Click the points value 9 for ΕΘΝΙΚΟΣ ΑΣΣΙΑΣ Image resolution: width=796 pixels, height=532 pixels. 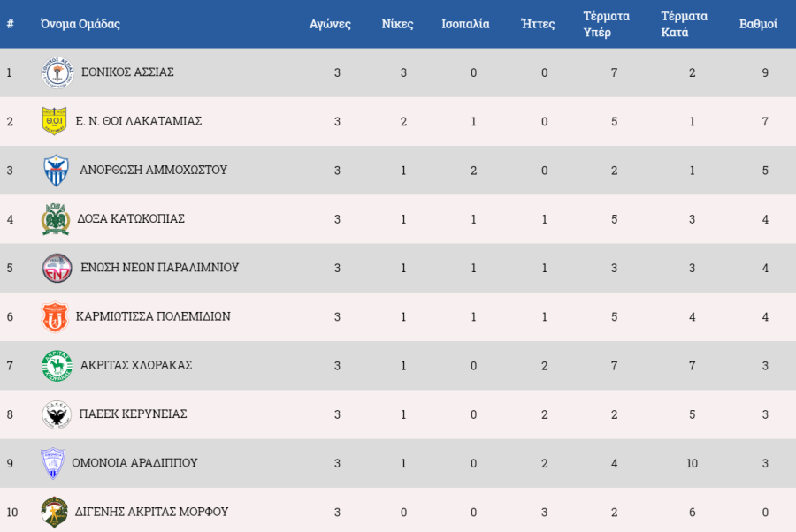pyautogui.click(x=765, y=73)
